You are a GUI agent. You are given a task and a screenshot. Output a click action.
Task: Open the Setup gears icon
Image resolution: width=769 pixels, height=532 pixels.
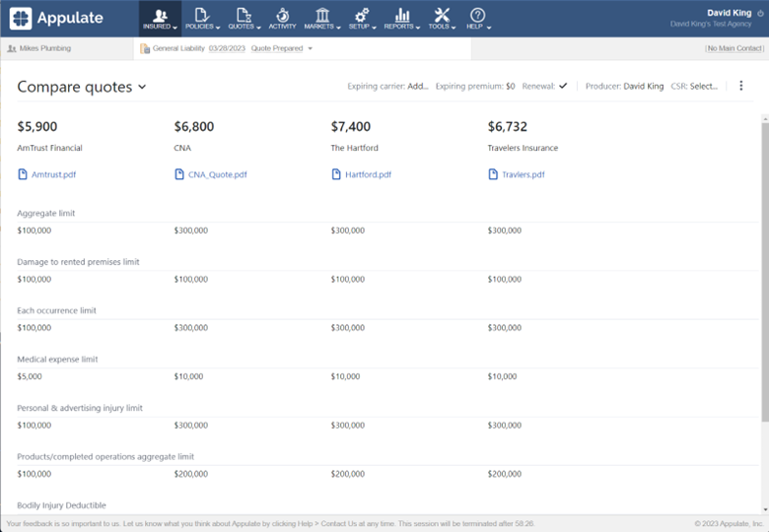pos(362,15)
